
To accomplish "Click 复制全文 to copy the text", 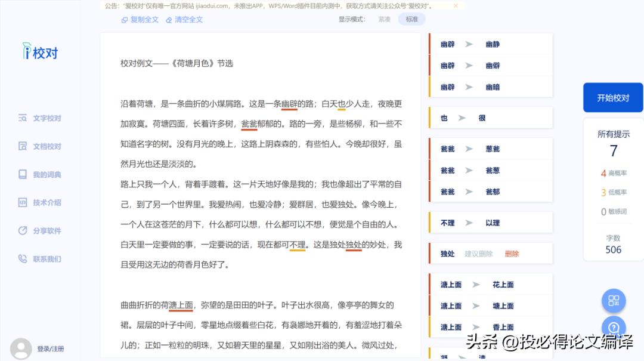I will click(138, 20).
